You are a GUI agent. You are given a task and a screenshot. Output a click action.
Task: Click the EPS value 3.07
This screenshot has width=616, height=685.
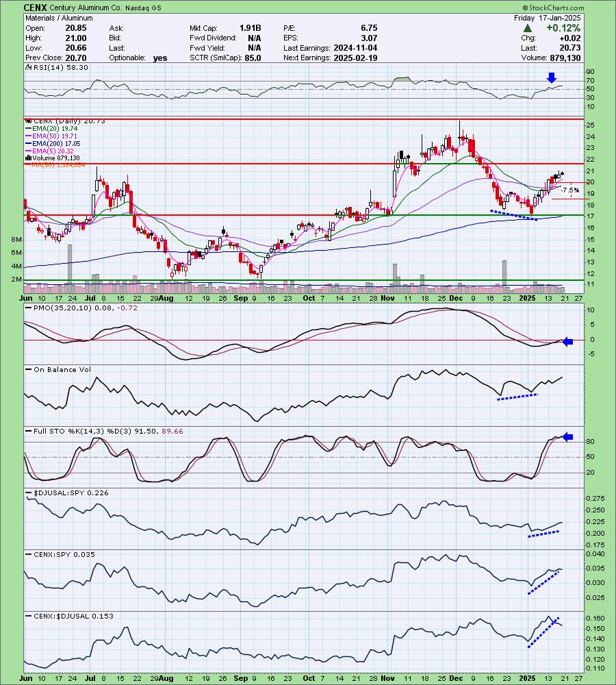pyautogui.click(x=369, y=38)
